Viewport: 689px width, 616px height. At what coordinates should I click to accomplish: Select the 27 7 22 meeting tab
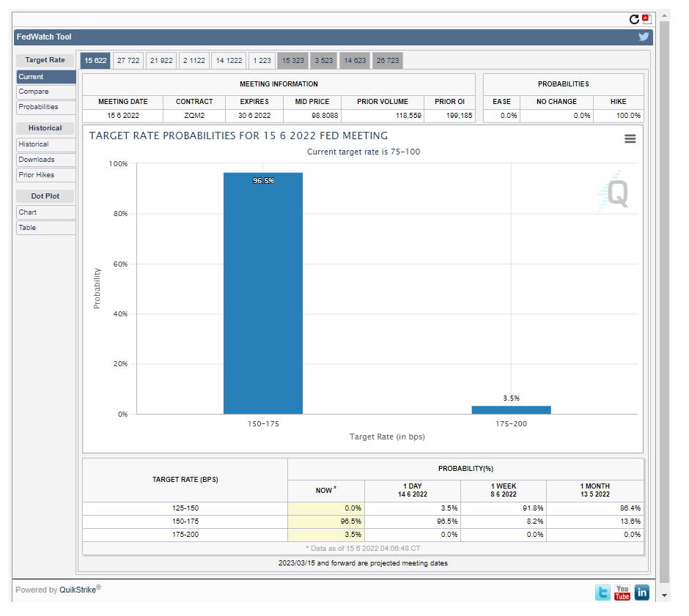(128, 61)
